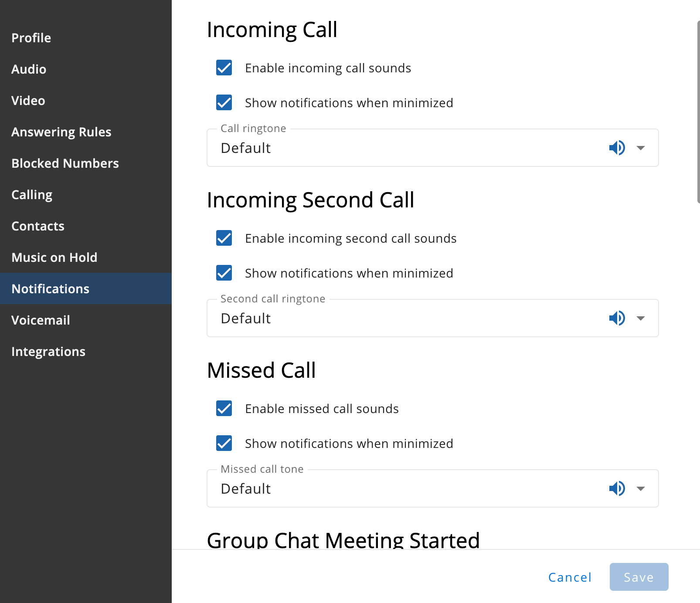
Task: Play the missed call tone speaker icon
Action: [617, 488]
